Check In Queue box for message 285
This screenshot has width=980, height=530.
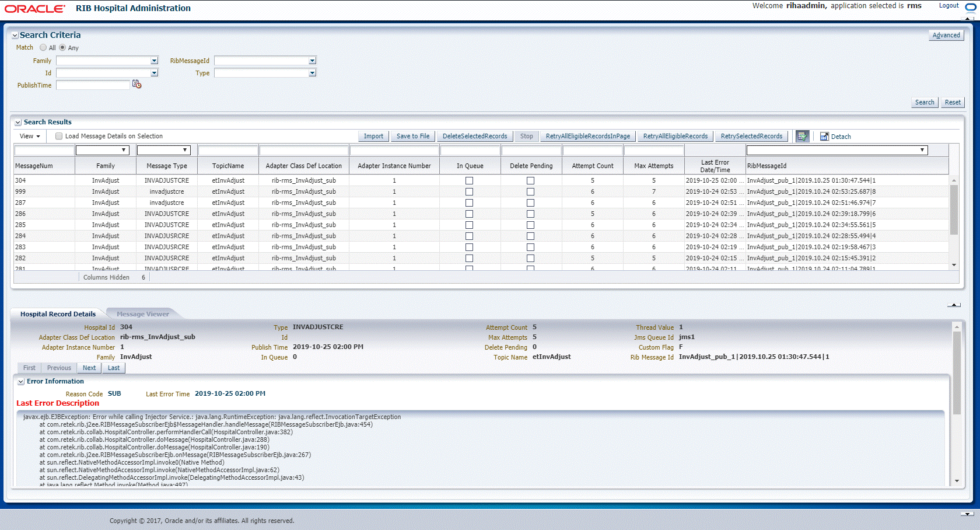pos(469,225)
